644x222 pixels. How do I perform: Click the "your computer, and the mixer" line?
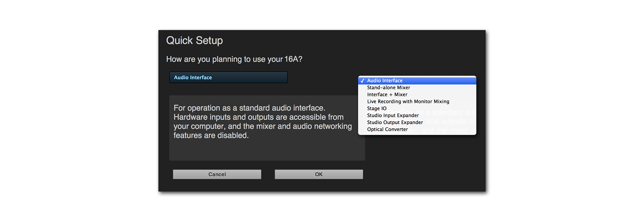[x=262, y=126]
